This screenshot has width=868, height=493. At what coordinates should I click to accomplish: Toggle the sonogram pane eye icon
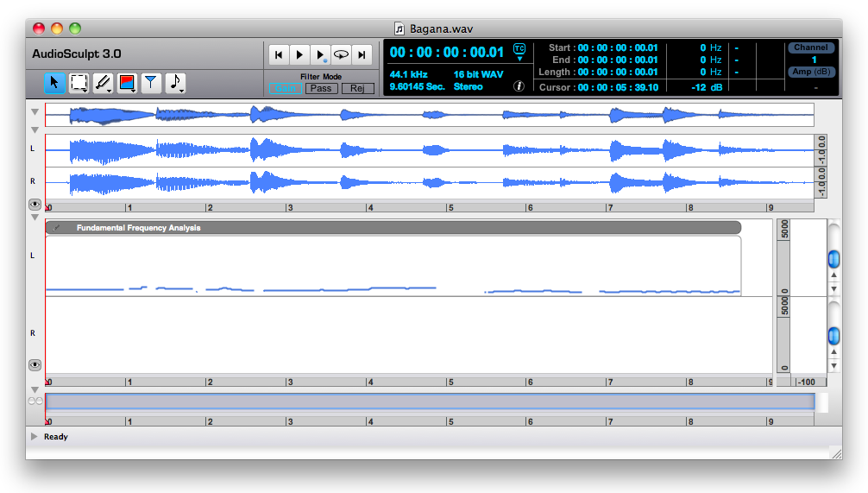pos(35,365)
